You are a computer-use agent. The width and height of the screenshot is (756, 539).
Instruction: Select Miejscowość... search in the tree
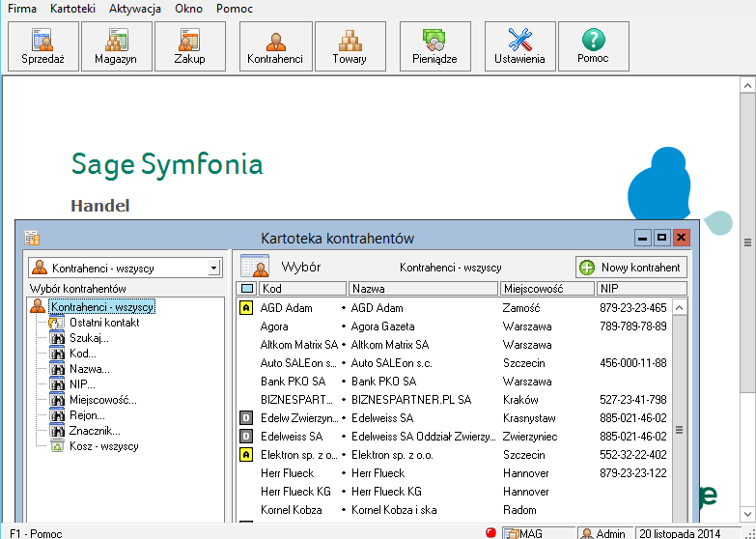click(103, 400)
